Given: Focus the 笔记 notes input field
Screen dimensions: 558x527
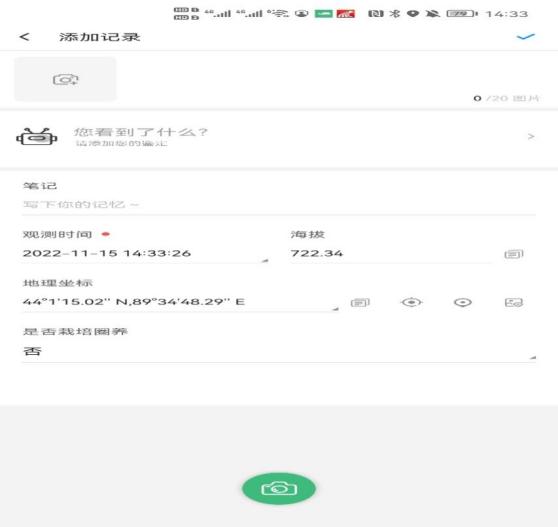Looking at the screenshot, I should tap(279, 205).
